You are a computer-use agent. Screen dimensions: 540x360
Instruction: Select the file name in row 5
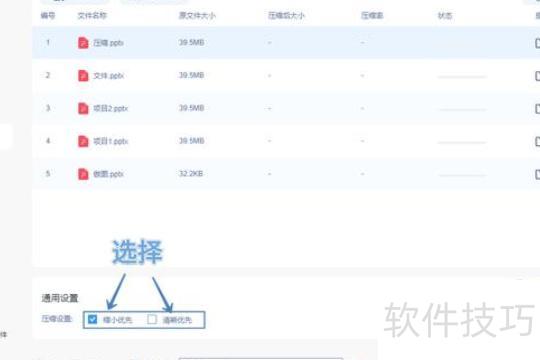[x=108, y=174]
